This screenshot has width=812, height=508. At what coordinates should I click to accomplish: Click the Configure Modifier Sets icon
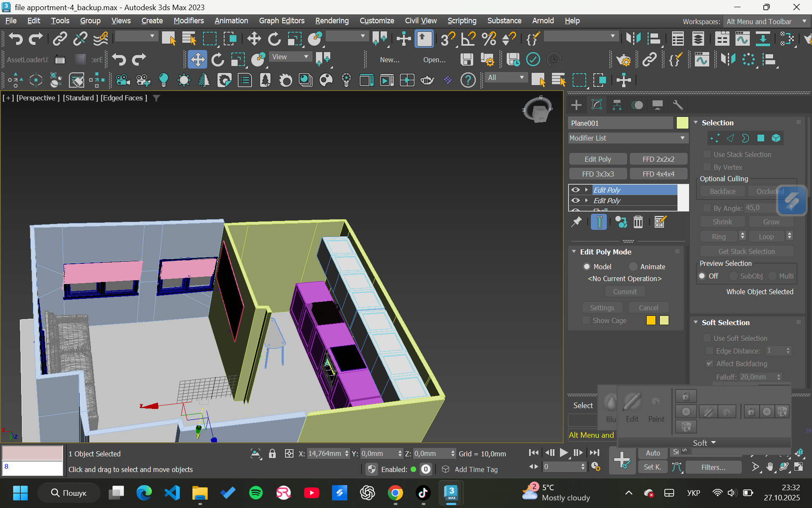point(660,222)
